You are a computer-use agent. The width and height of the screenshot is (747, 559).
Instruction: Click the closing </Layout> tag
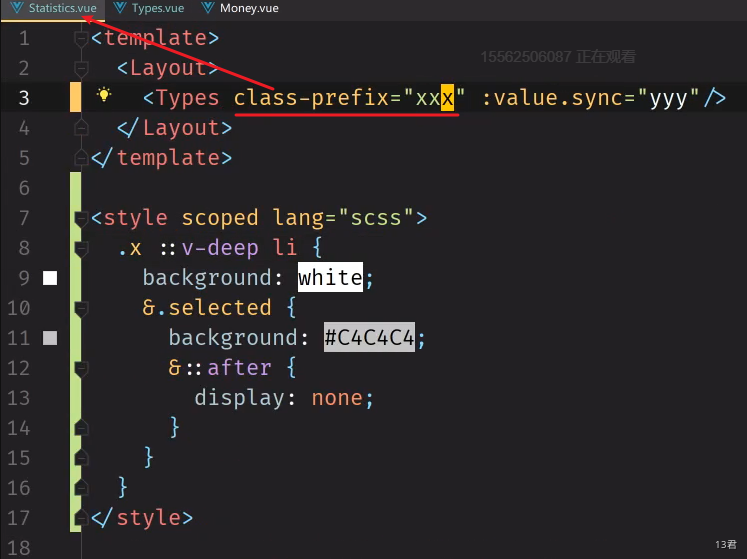174,128
